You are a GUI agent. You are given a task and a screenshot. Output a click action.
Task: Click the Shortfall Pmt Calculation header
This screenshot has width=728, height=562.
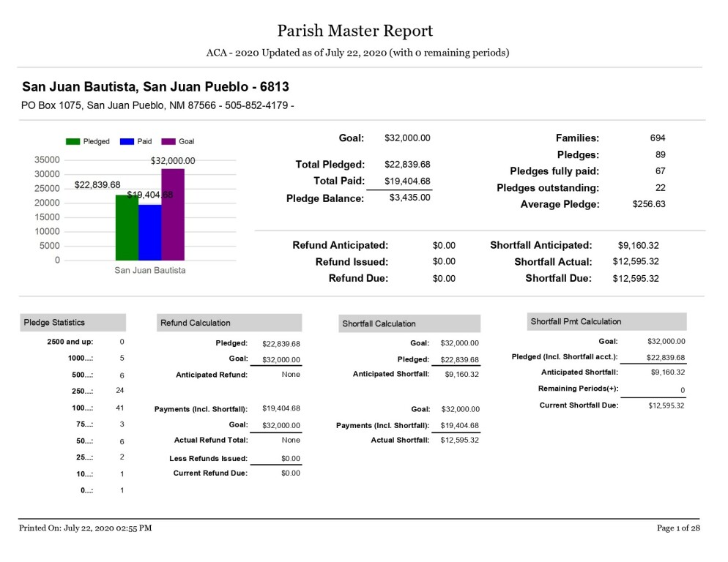coord(606,322)
